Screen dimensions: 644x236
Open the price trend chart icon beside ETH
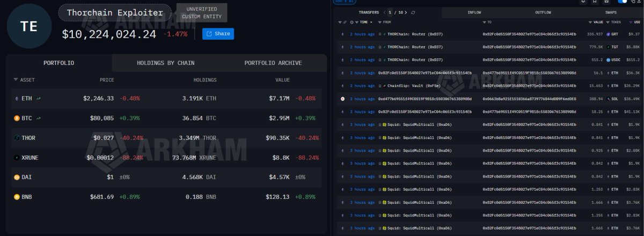coord(39,99)
